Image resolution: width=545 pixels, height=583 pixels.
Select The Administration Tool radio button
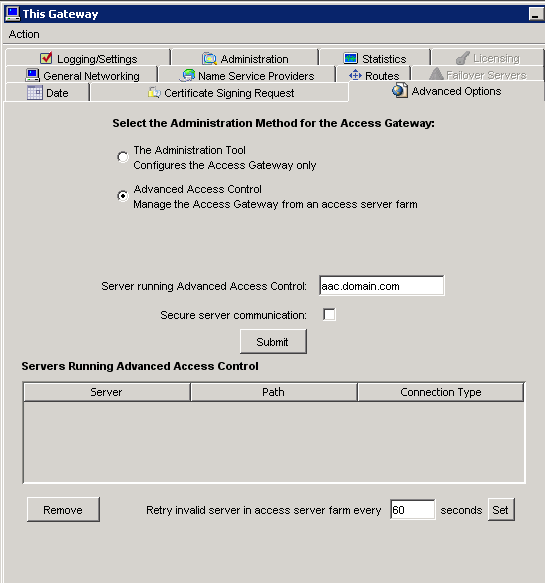(123, 157)
